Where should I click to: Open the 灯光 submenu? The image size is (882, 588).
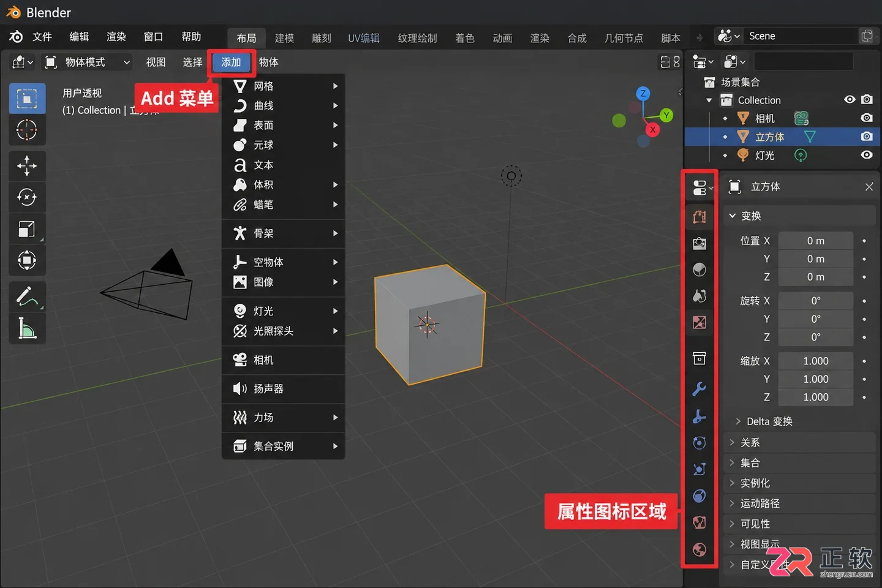(x=284, y=311)
